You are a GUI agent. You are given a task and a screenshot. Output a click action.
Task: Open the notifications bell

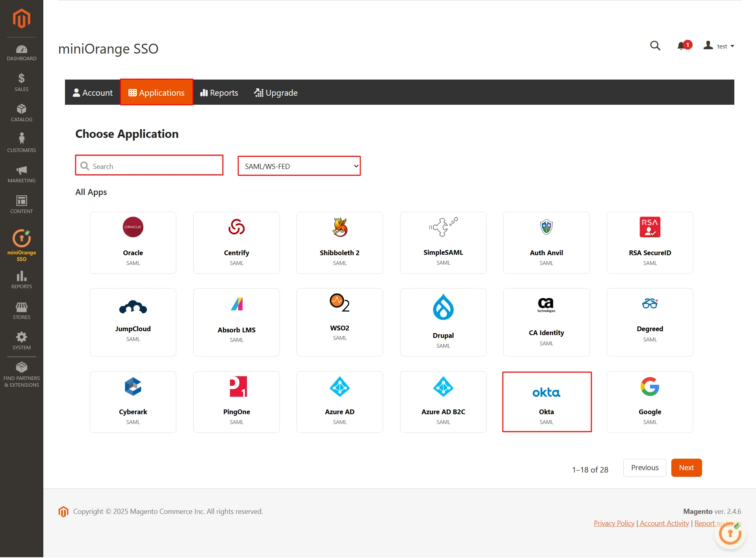tap(682, 45)
